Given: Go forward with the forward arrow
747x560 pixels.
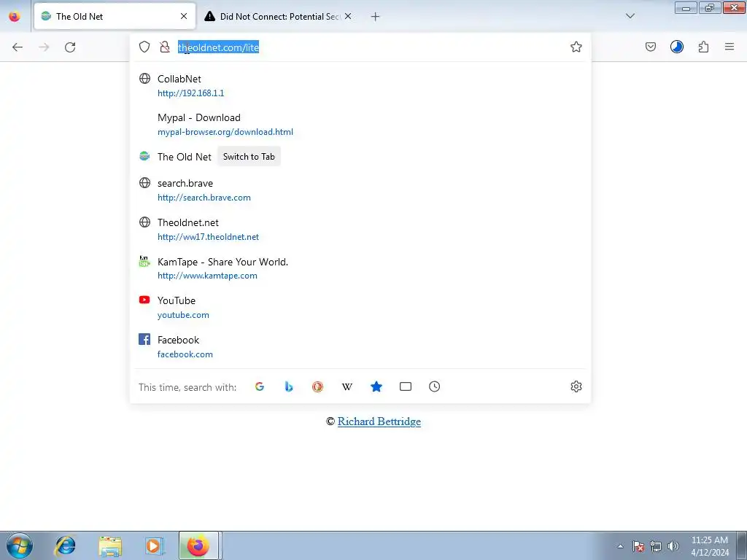Looking at the screenshot, I should 44,47.
